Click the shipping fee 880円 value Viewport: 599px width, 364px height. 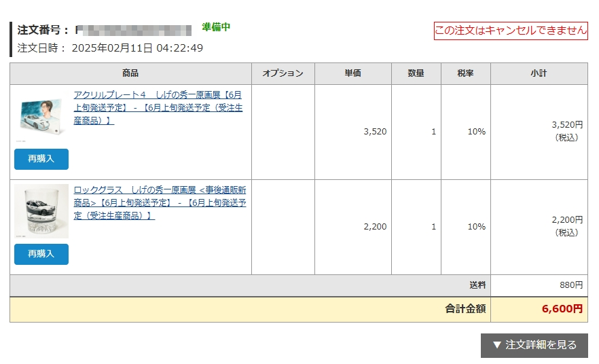click(x=571, y=285)
